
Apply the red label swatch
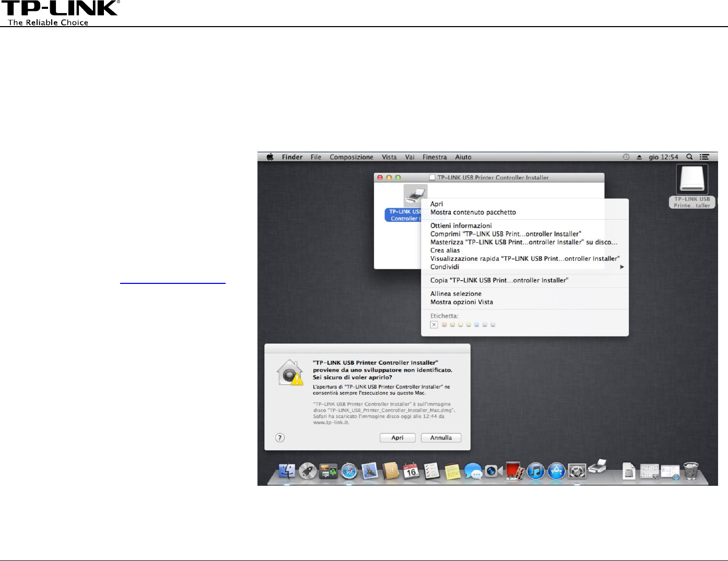pos(444,325)
